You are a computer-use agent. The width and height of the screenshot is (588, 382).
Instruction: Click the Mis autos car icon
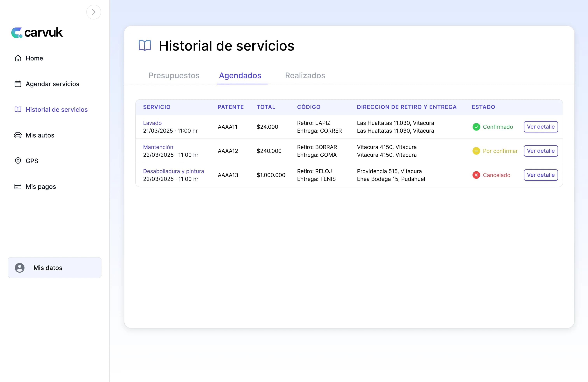tap(18, 135)
